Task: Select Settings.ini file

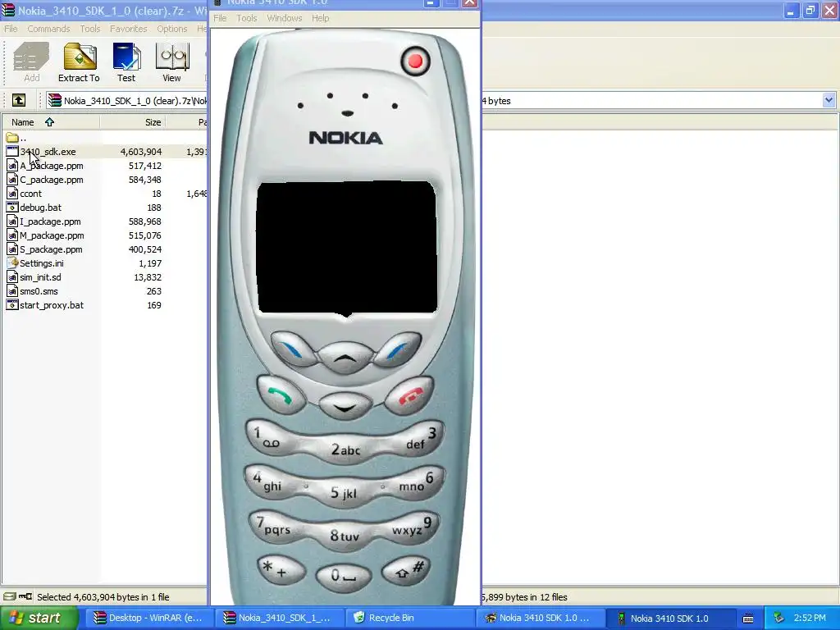Action: [x=35, y=263]
